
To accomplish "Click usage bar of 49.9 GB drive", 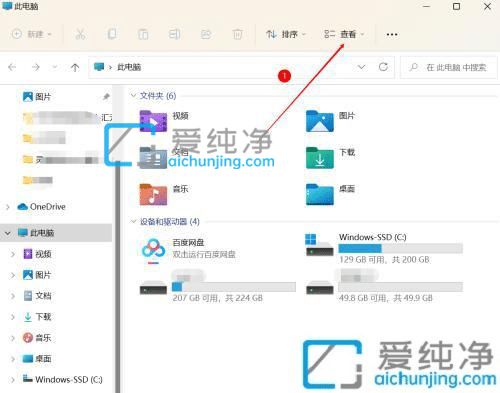I will coord(400,287).
